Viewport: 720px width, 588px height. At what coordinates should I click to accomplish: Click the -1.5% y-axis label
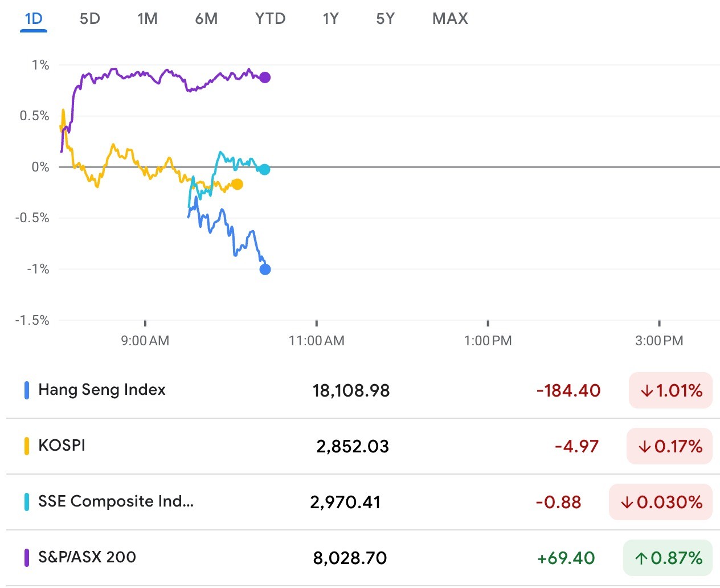pyautogui.click(x=32, y=320)
